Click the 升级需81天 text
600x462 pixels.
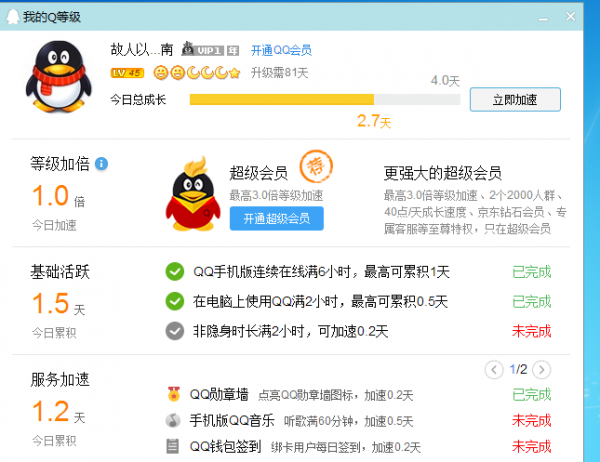tap(279, 73)
